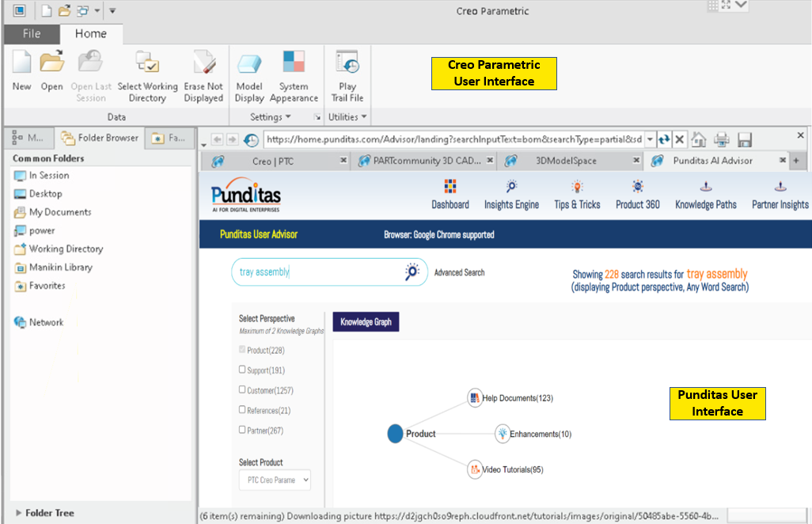The width and height of the screenshot is (812, 524).
Task: Click the browser URL address field
Action: [x=454, y=139]
